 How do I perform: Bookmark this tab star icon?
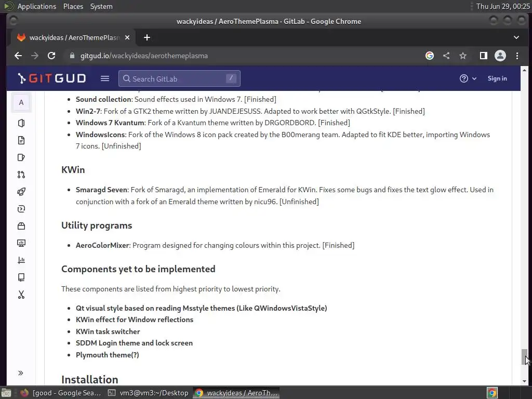coord(463,56)
